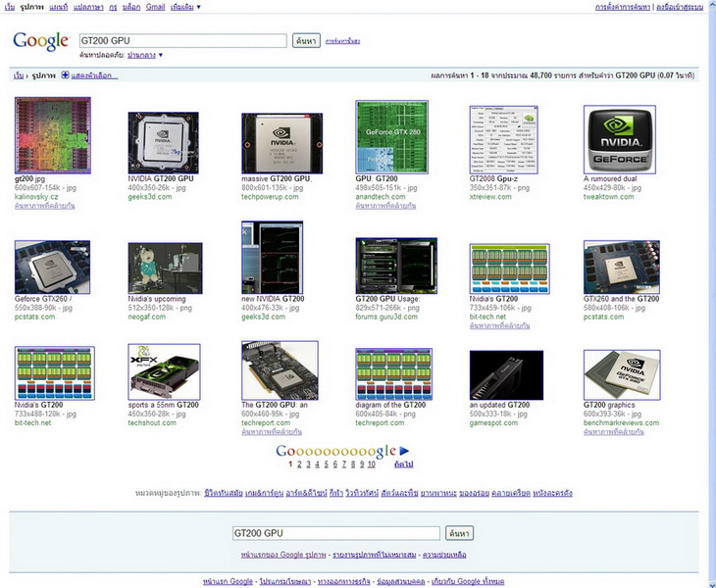Open the report offensive images link
716x588 pixels.
coord(375,555)
